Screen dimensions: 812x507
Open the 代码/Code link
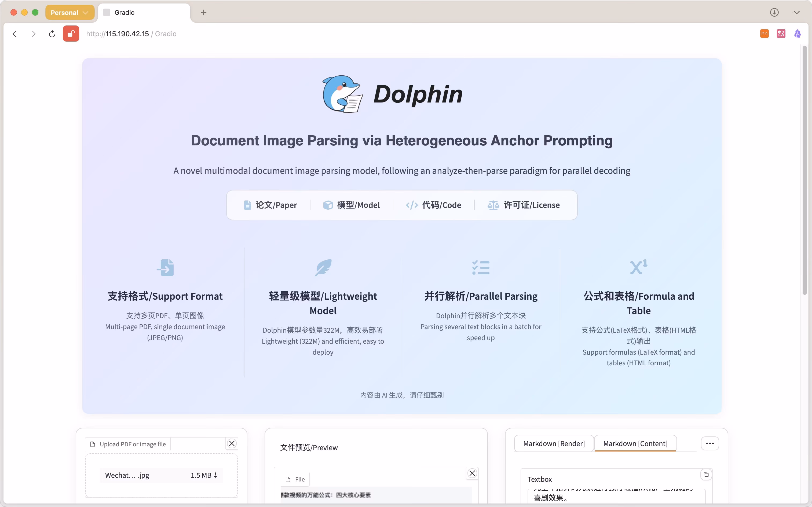434,205
